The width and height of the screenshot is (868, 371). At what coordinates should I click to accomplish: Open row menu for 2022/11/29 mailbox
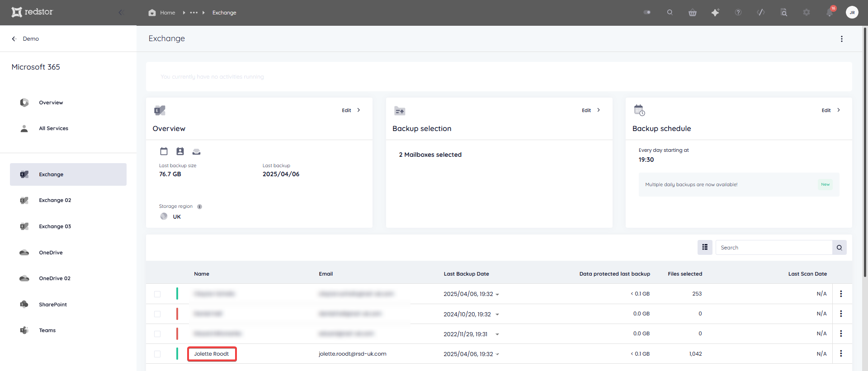point(841,333)
